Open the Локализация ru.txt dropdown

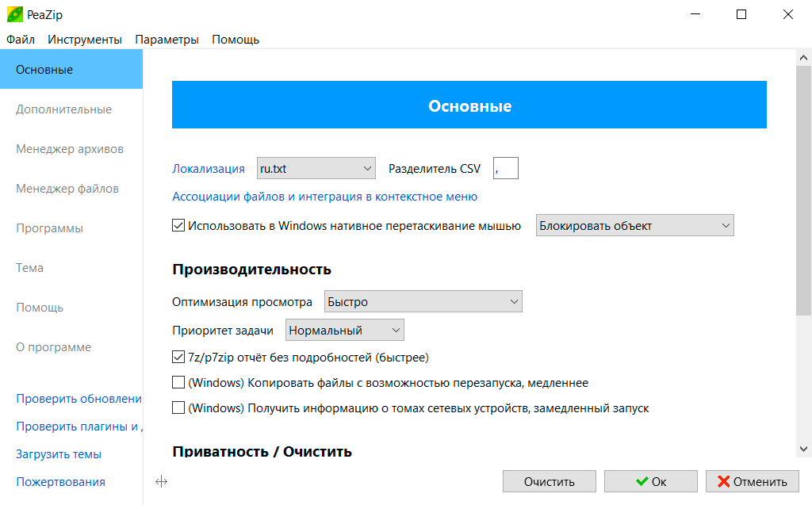316,168
